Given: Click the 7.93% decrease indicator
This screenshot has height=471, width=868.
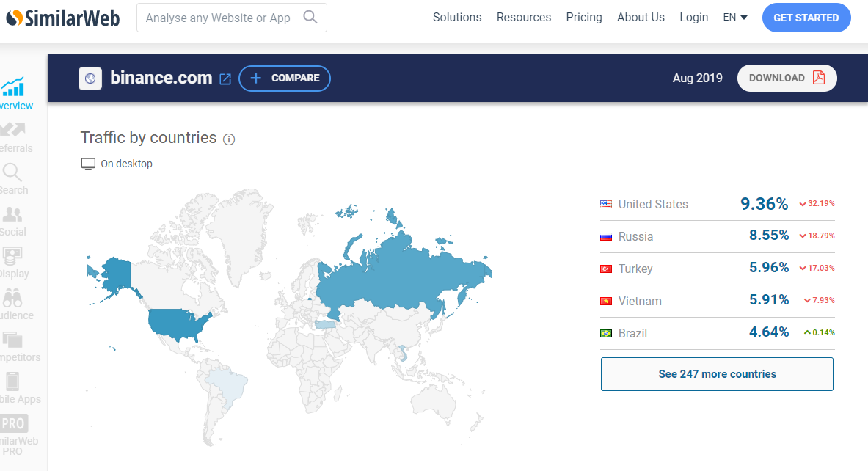Looking at the screenshot, I should pyautogui.click(x=820, y=301).
